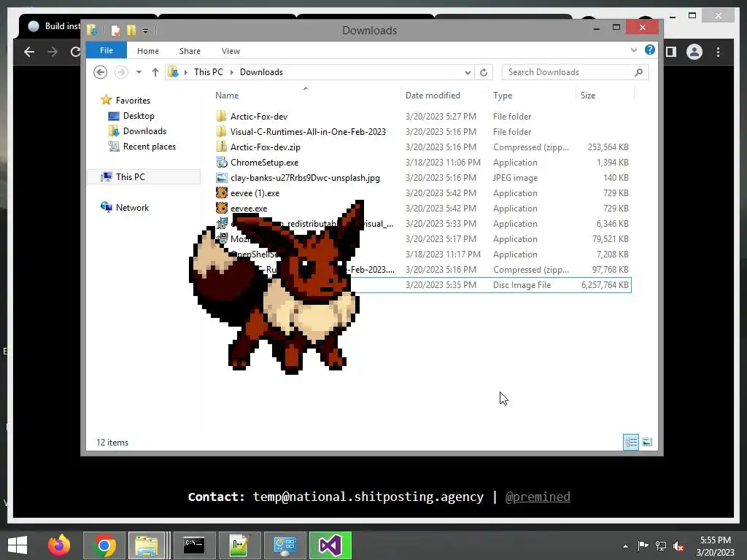747x560 pixels.
Task: Click the @premined link in browser page
Action: (x=538, y=497)
